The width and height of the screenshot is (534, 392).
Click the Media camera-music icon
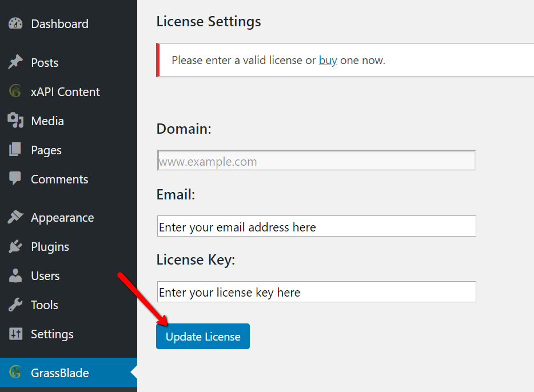tap(15, 121)
